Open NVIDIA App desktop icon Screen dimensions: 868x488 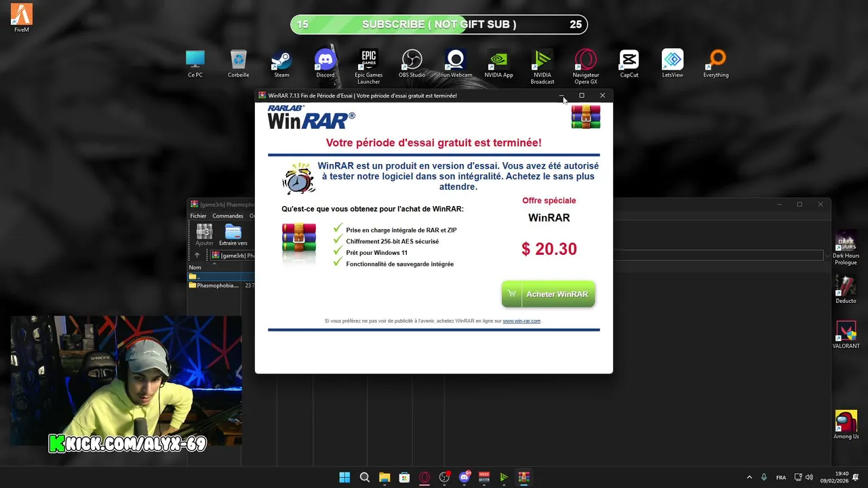[x=498, y=64]
